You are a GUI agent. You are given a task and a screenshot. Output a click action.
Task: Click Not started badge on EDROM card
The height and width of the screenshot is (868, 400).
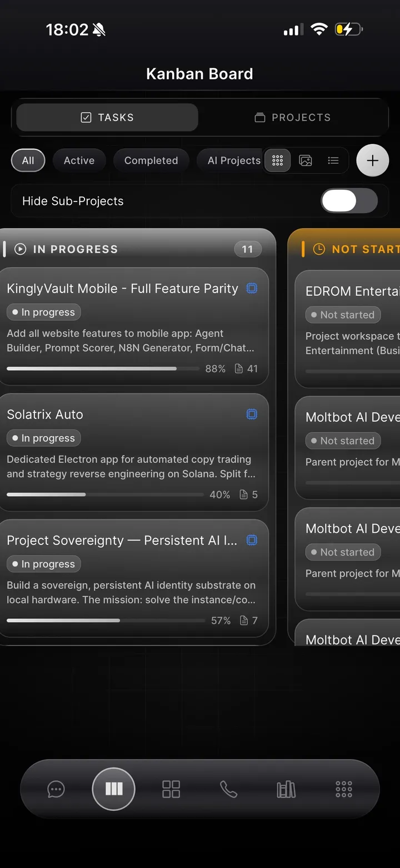pyautogui.click(x=343, y=315)
